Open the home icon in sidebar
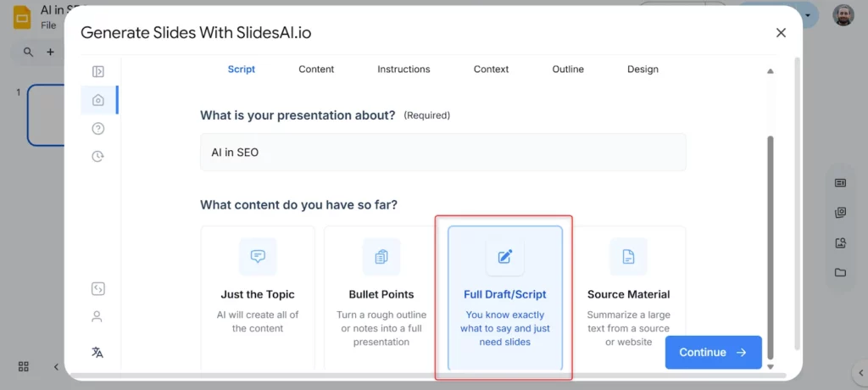Image resolution: width=868 pixels, height=390 pixels. click(x=98, y=100)
